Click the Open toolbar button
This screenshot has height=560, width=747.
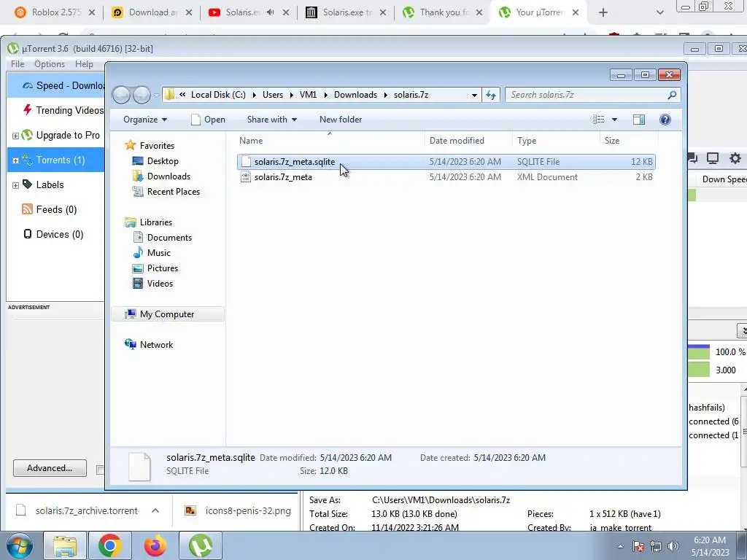pos(208,120)
